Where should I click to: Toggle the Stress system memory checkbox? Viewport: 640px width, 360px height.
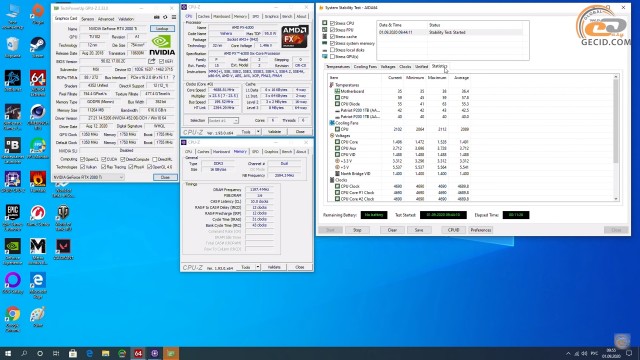click(x=332, y=43)
